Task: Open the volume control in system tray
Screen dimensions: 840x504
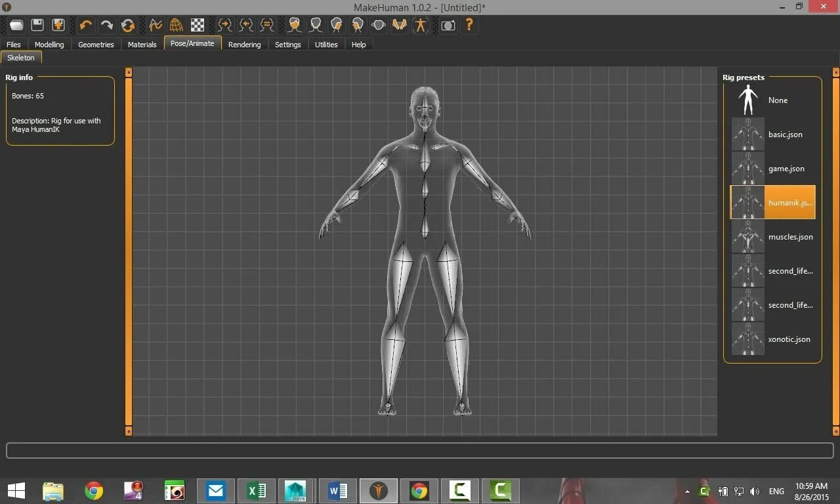Action: pyautogui.click(x=755, y=491)
